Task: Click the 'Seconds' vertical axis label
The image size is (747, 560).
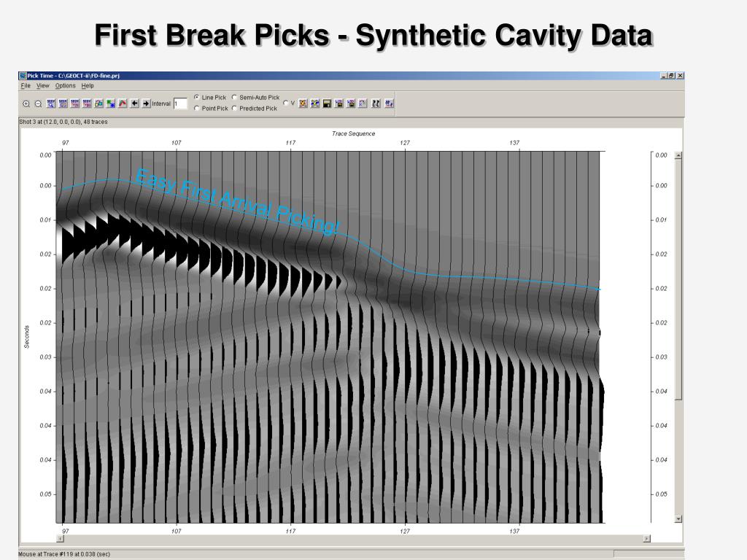Action: 27,337
